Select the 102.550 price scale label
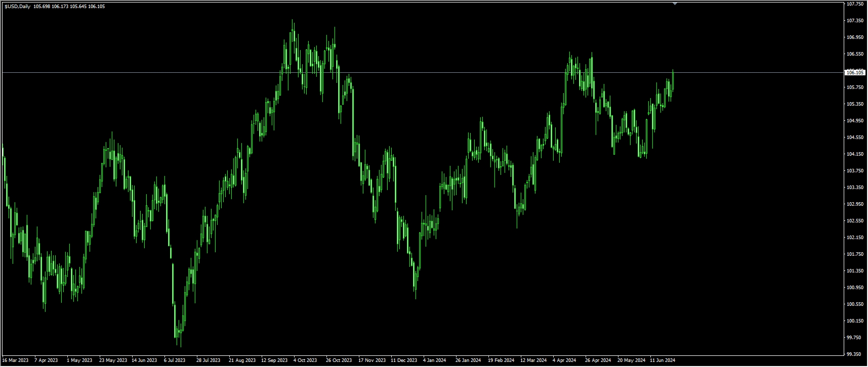The height and width of the screenshot is (367, 868). pyautogui.click(x=855, y=221)
